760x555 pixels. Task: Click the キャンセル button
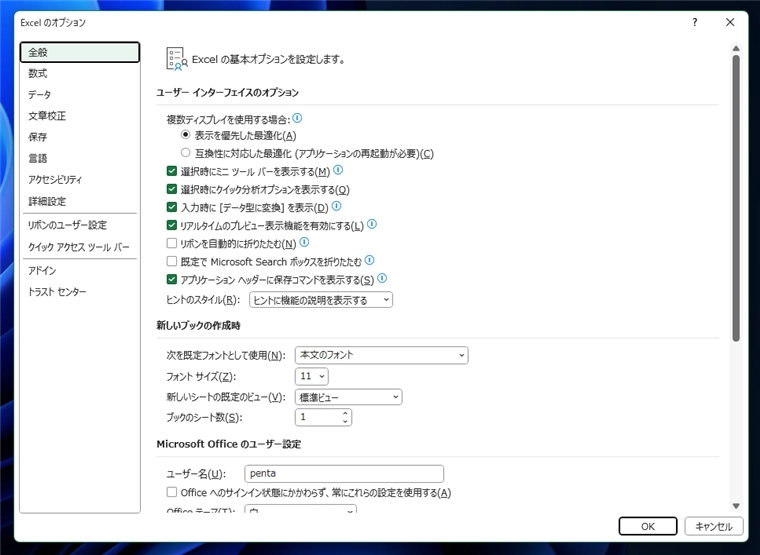coord(713,526)
